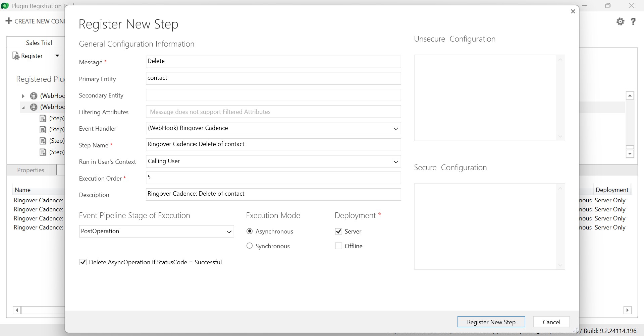Expand the collapsed first WebHook tree node

tap(23, 96)
